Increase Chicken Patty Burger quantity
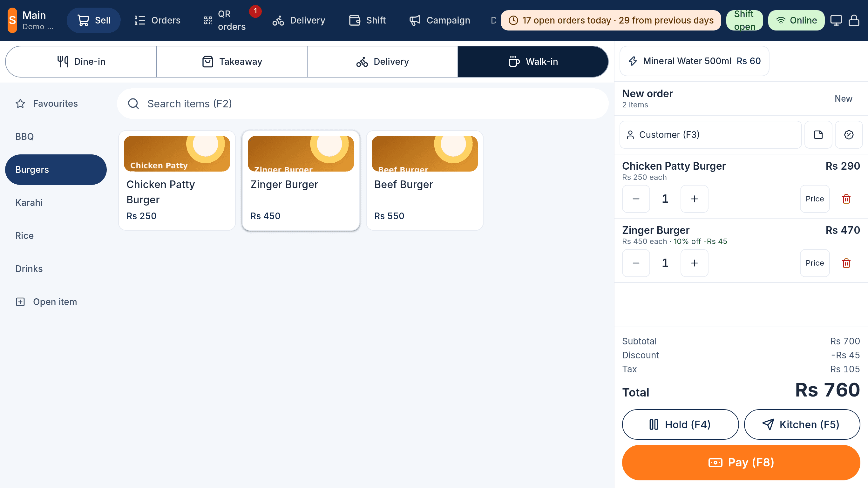This screenshot has height=488, width=868. [694, 199]
